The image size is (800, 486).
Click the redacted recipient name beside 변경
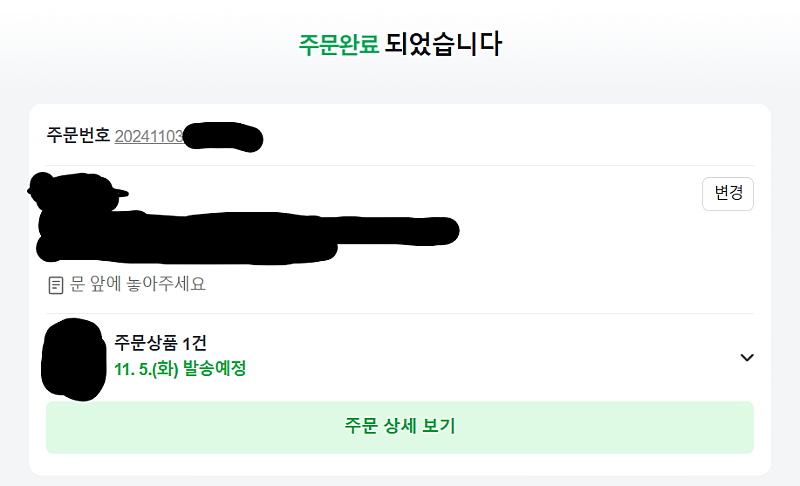click(78, 190)
